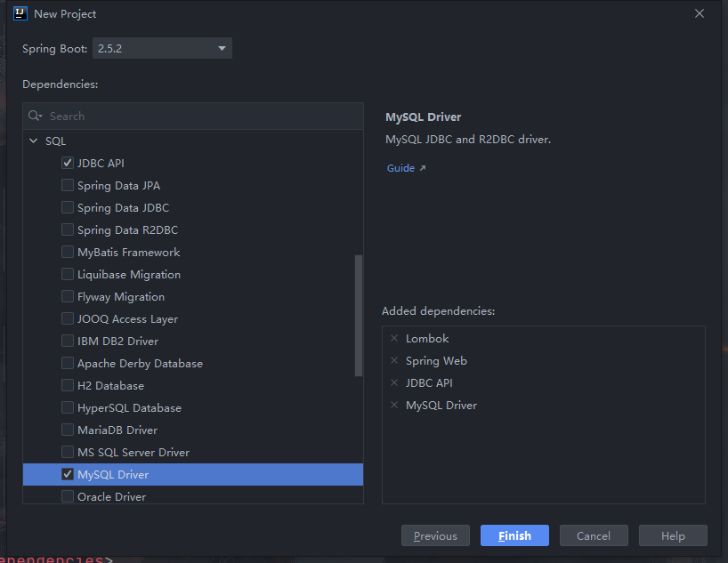728x563 pixels.
Task: Remove JDBC API from added dependencies
Action: point(394,383)
